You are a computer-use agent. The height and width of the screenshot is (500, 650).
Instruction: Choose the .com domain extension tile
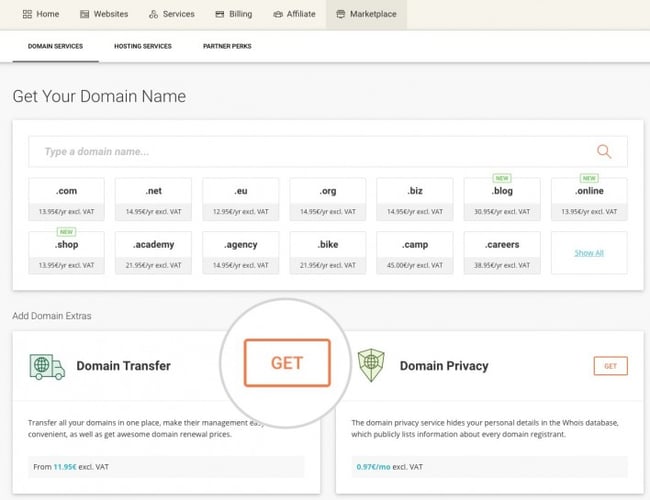click(x=66, y=199)
